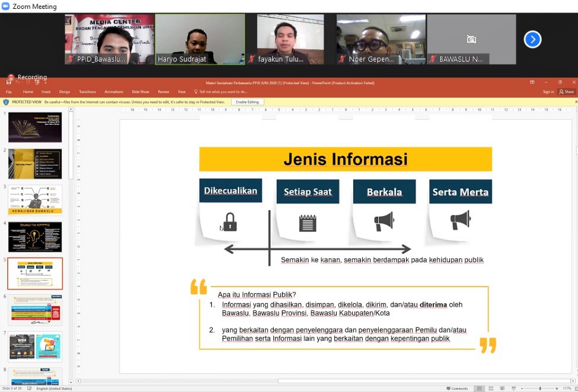Open Comments pane from status bar
Viewport: 578px width, 392px height.
click(x=459, y=388)
